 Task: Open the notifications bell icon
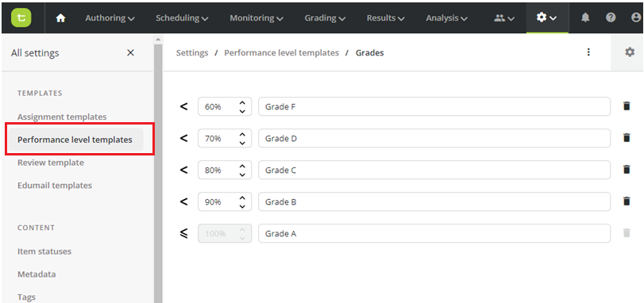tap(585, 17)
